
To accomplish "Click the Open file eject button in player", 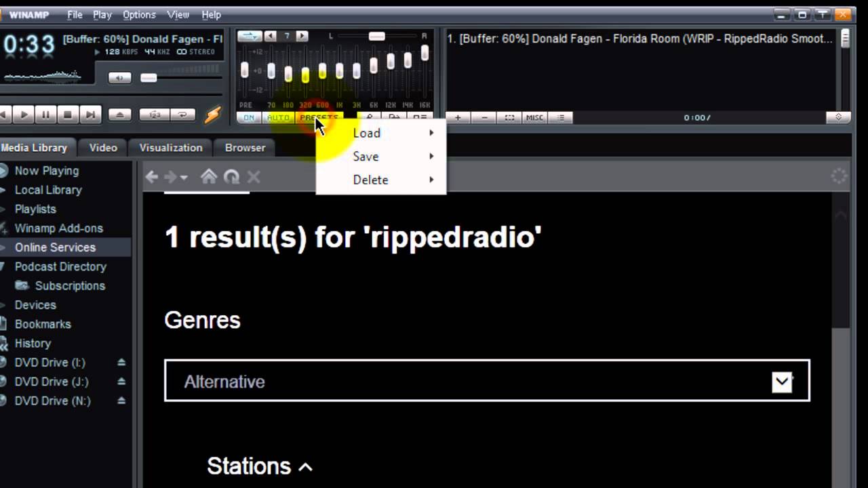I will [120, 115].
